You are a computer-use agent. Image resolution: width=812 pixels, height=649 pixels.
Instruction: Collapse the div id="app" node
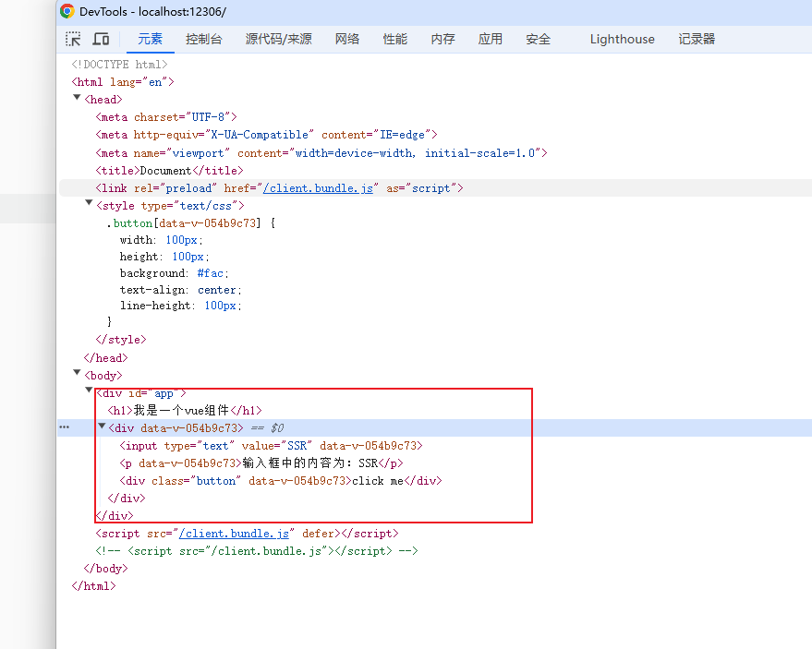pyautogui.click(x=89, y=390)
